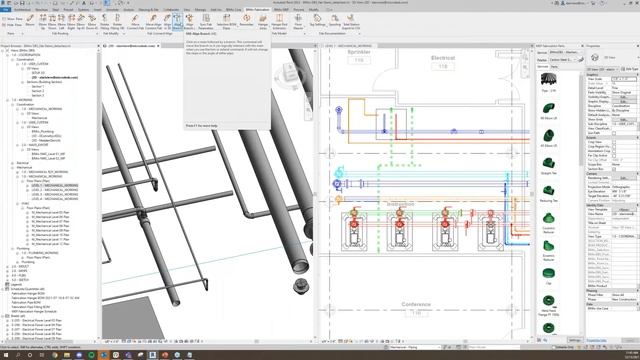The height and width of the screenshot is (360, 640).
Task: Click the Place Sleeves tool
Action: 298,22
